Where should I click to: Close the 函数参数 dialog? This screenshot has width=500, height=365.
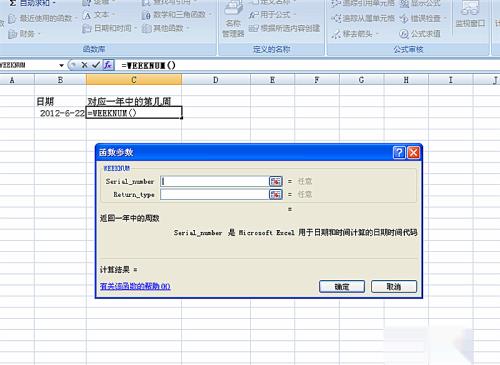tap(414, 153)
